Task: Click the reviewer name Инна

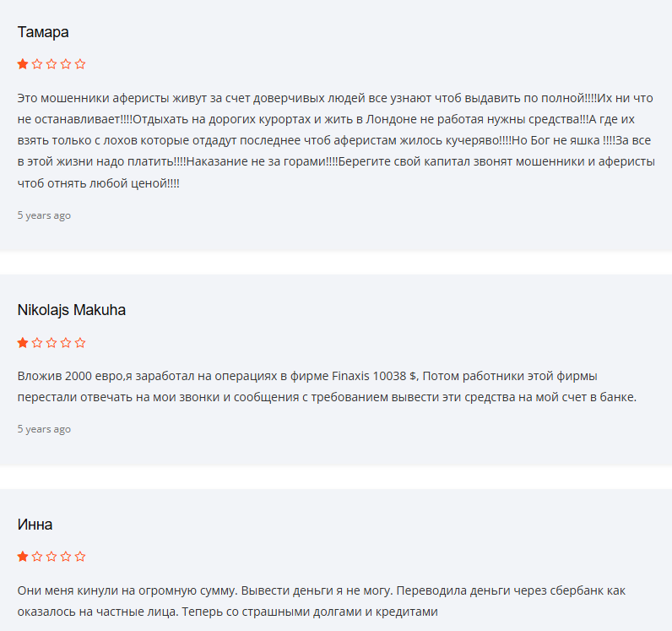Action: (35, 525)
